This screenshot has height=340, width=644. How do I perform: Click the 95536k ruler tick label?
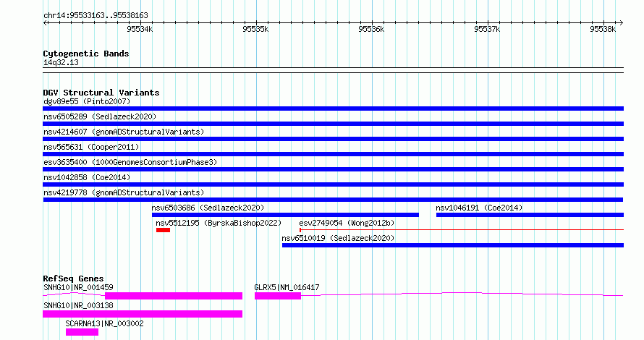coord(371,29)
